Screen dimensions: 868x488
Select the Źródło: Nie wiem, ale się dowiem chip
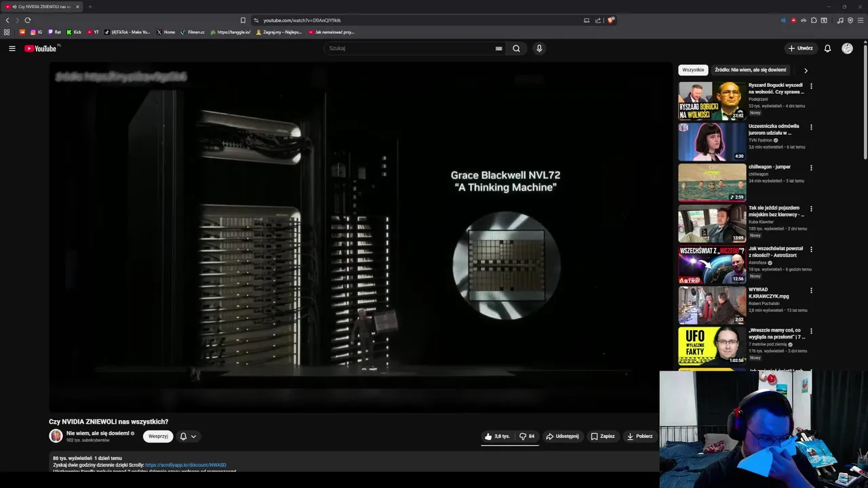pos(751,70)
